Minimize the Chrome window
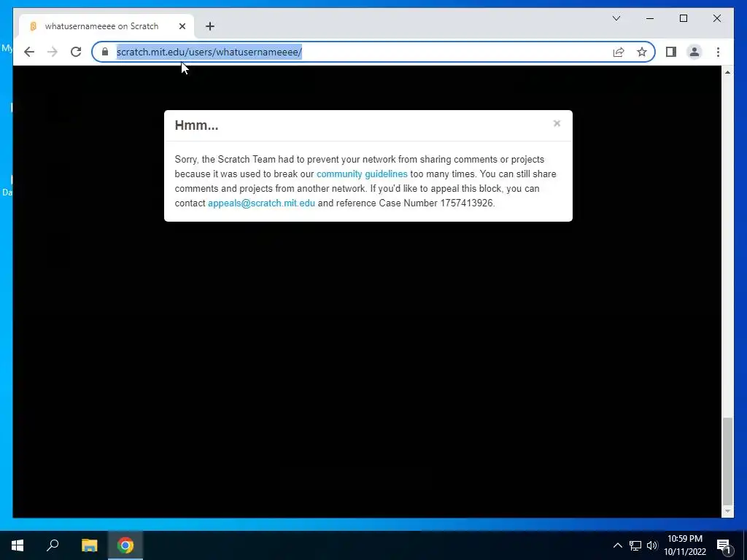Image resolution: width=747 pixels, height=560 pixels. click(650, 18)
